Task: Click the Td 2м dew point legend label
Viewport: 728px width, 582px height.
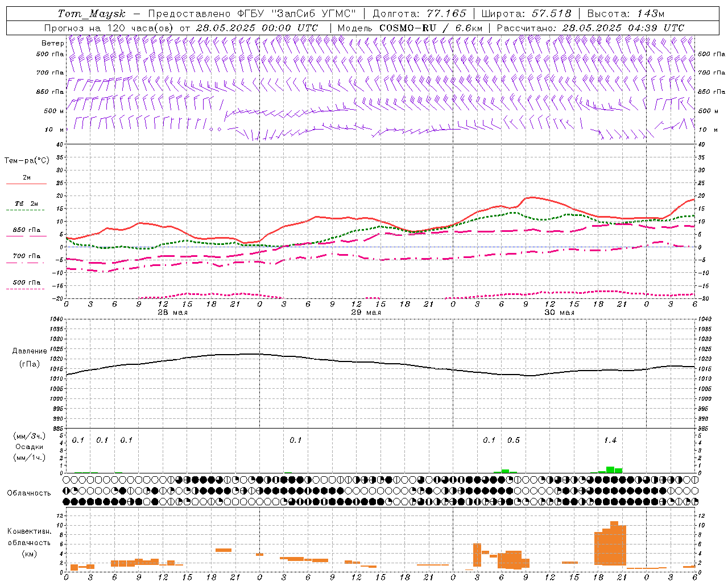Action: click(27, 203)
